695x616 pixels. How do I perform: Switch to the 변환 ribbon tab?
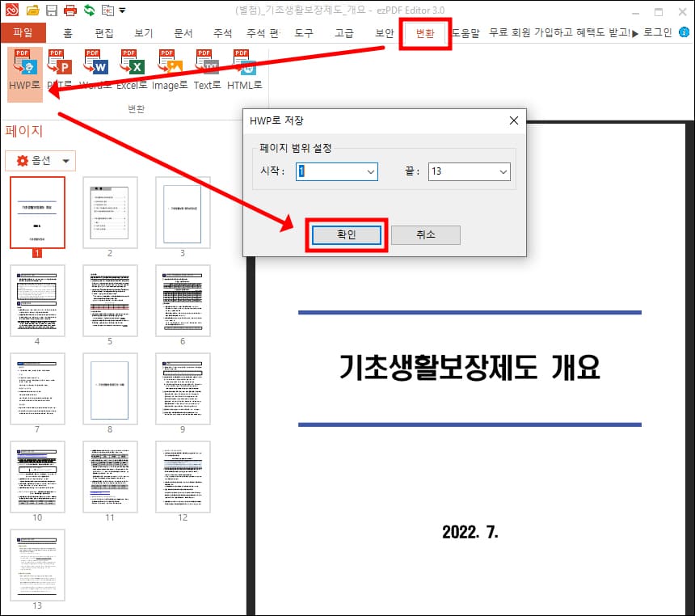click(x=424, y=34)
